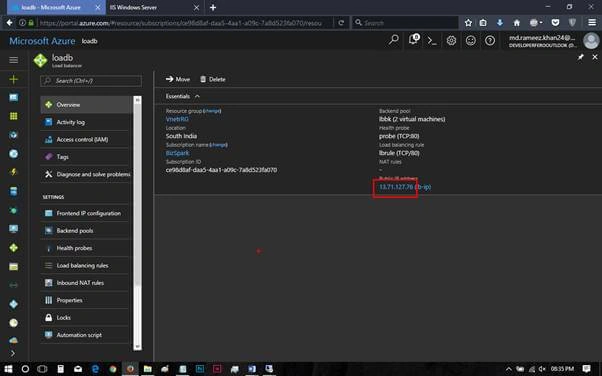Open the clock-shaped Monitor icon in sidebar
The width and height of the screenshot is (602, 376).
[13, 323]
